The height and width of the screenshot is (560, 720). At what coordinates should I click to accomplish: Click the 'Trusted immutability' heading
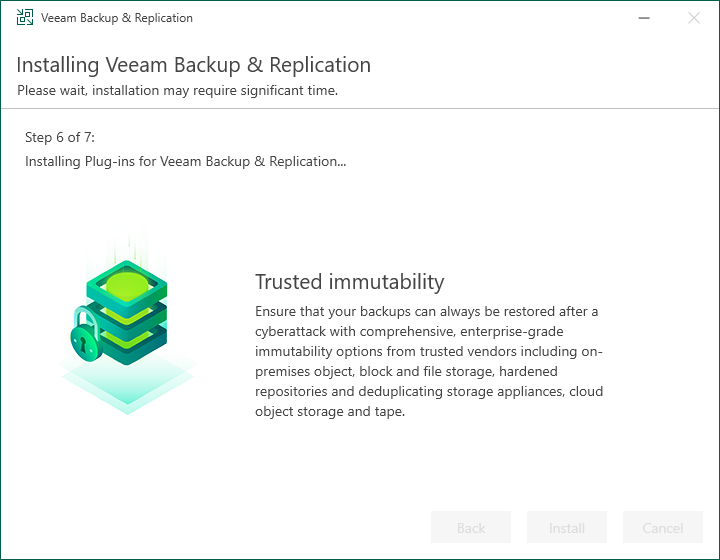349,281
